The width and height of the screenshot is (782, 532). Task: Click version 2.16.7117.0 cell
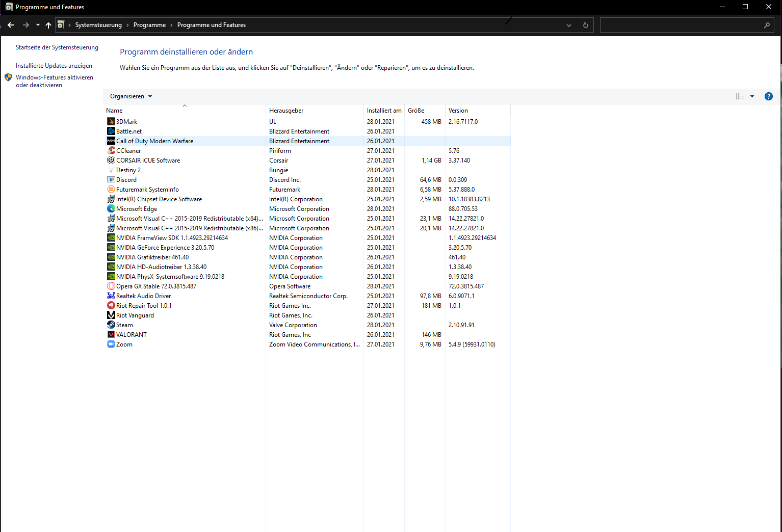click(463, 121)
